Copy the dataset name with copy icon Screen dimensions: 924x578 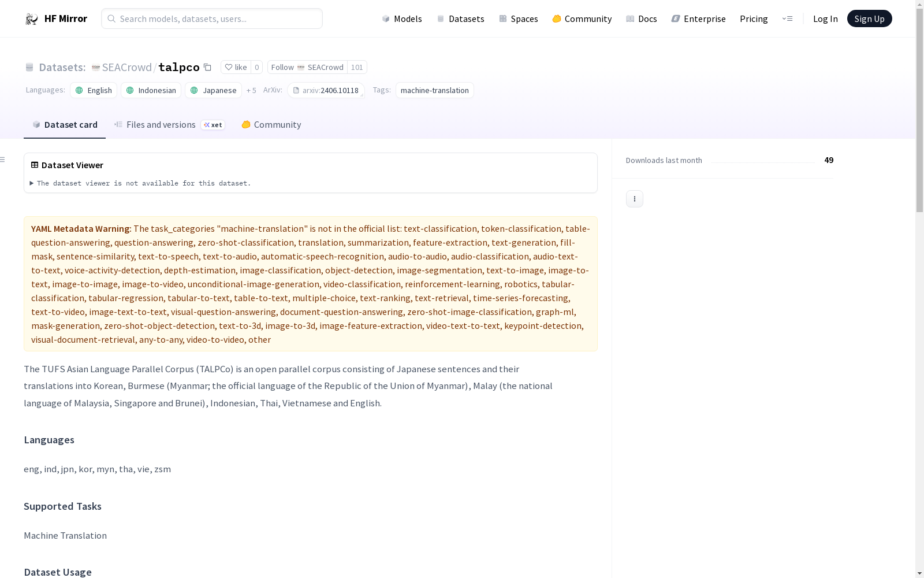coord(207,67)
